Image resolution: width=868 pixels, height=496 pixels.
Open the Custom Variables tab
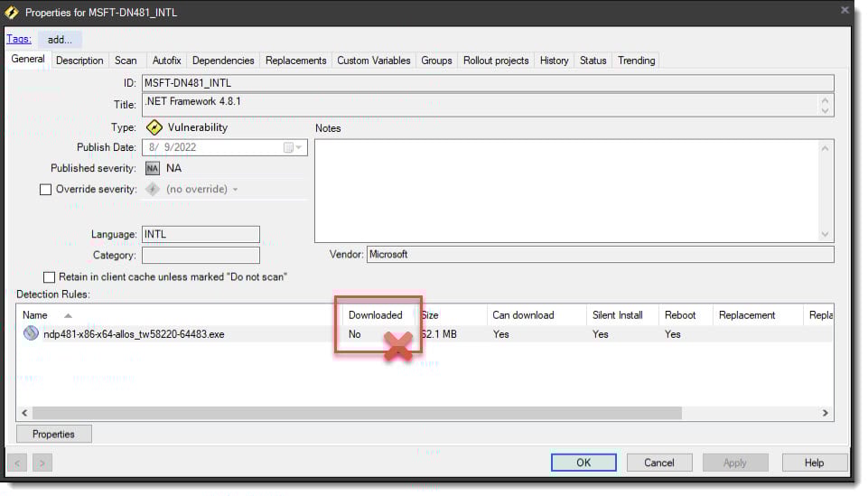pos(373,61)
